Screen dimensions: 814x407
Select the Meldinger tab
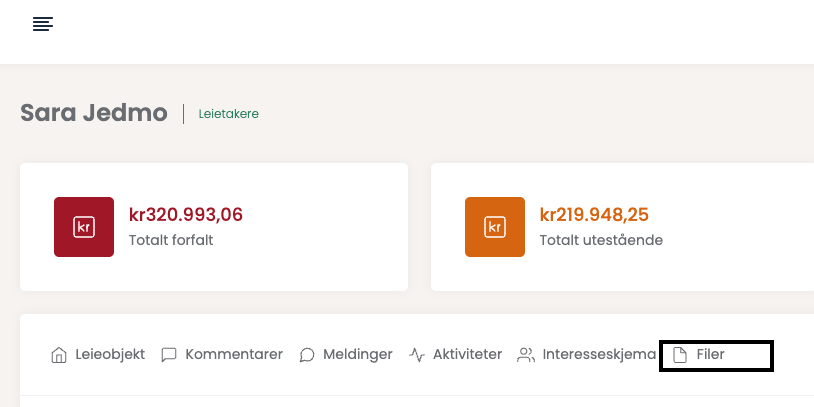[357, 354]
